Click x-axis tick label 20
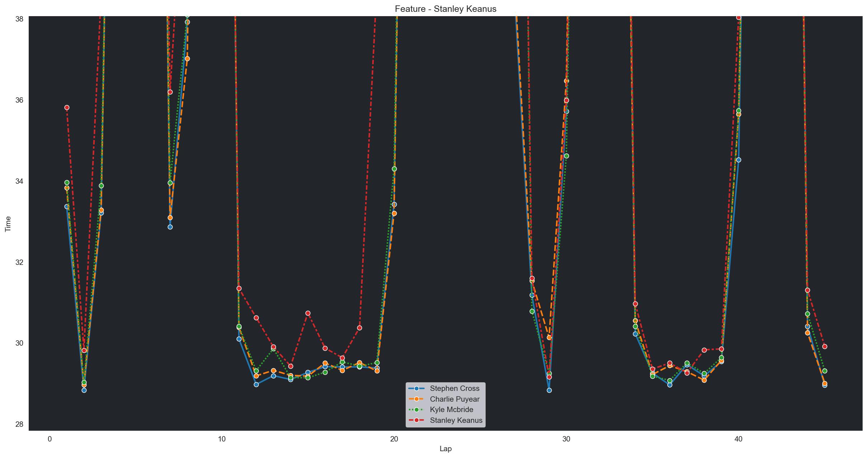The image size is (868, 458). coord(394,439)
